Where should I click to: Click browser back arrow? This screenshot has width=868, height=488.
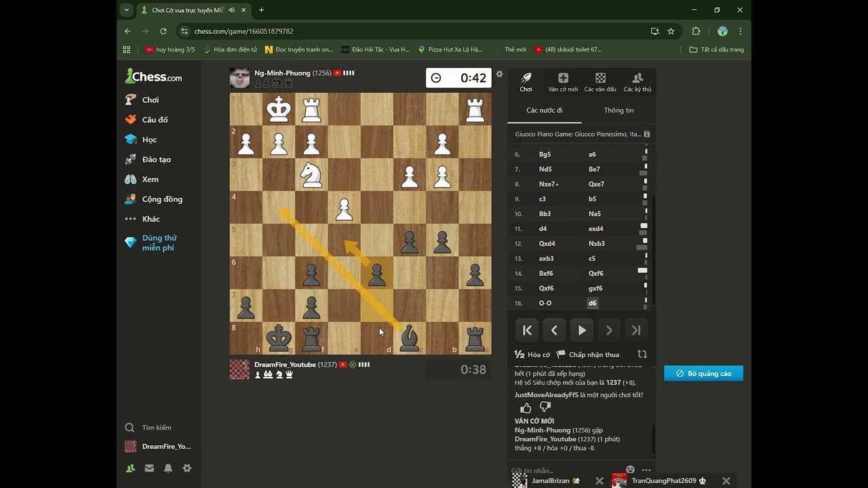(x=127, y=31)
